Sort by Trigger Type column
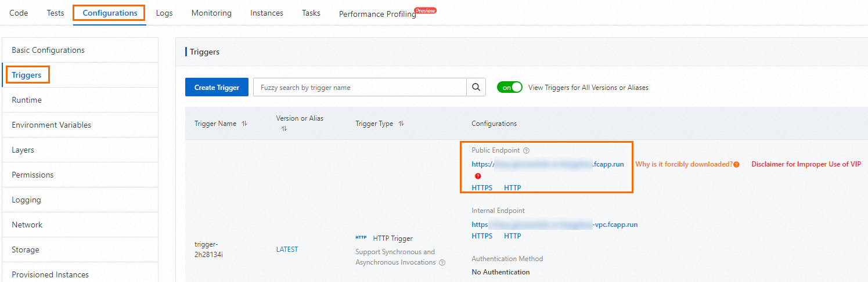The width and height of the screenshot is (868, 282). [401, 124]
